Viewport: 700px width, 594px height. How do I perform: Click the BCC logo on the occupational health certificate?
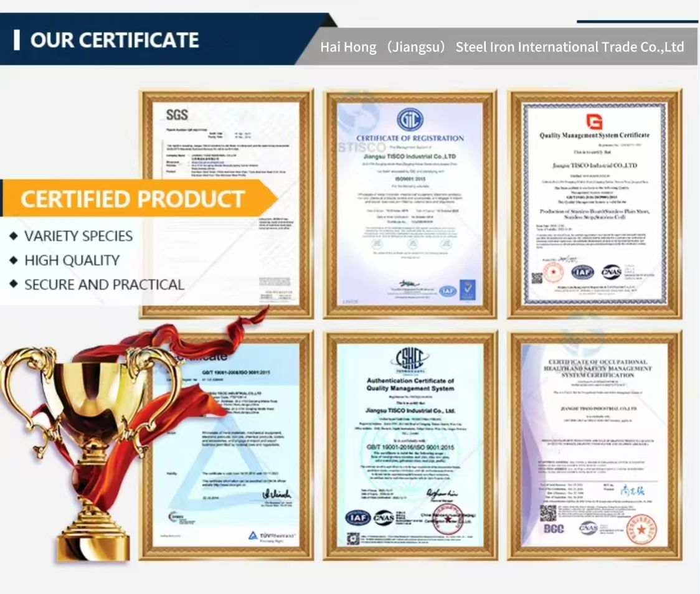[554, 529]
